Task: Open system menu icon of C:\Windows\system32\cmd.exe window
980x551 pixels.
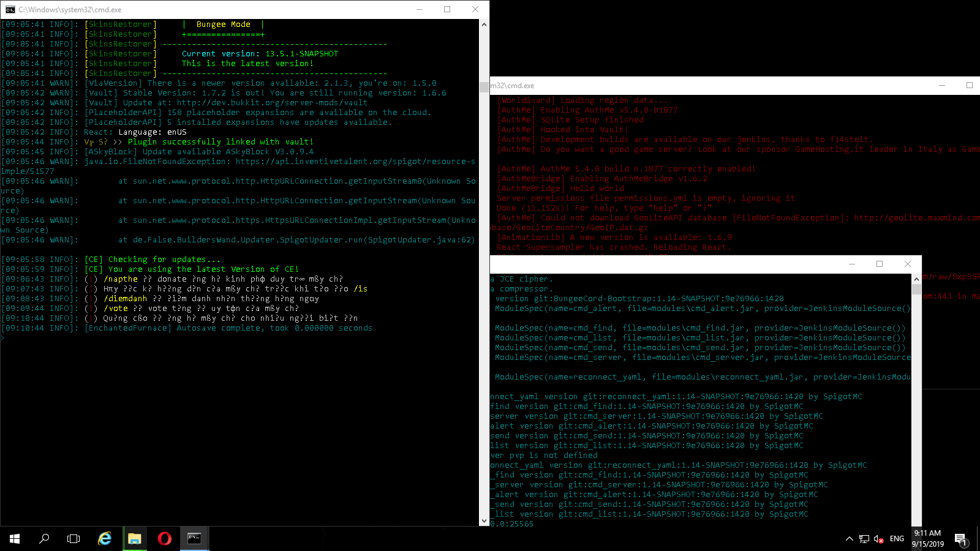Action: click(x=10, y=9)
